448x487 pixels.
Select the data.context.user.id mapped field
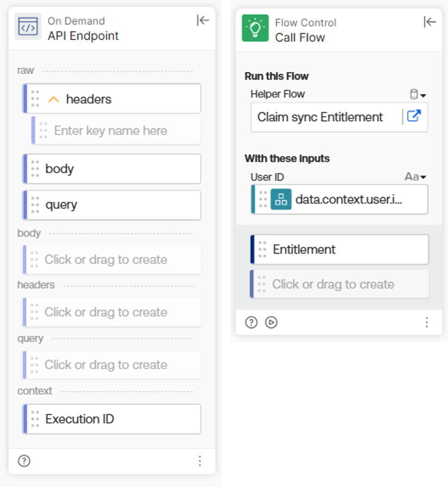(x=339, y=199)
